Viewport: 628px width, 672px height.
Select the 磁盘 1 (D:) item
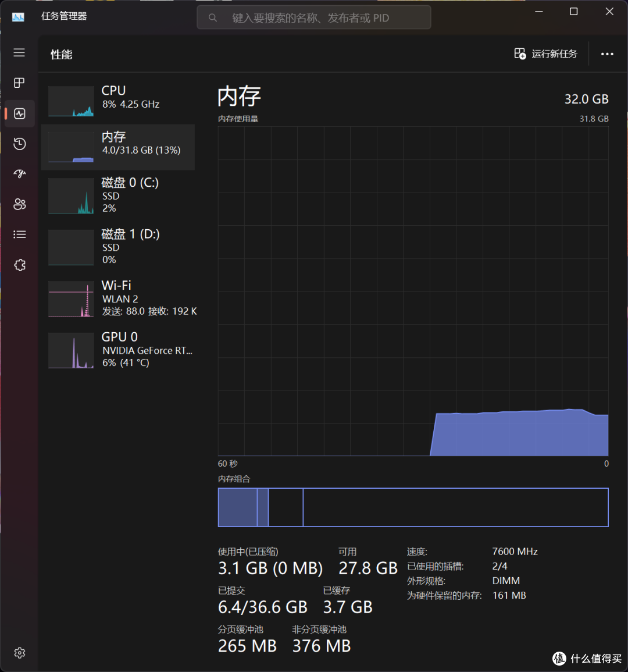click(x=118, y=247)
